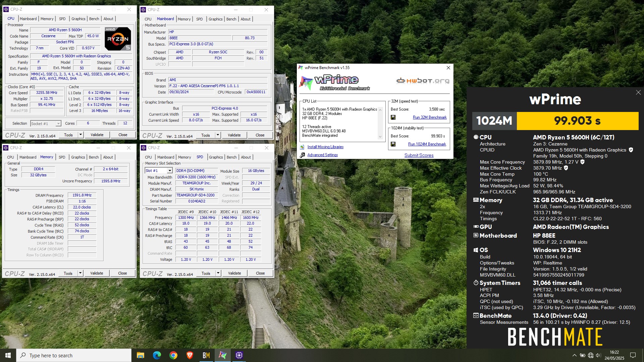Screen dimensions: 644x362
Task: Click the DRAM Frequency value 1591.8 MHz
Action: 82,195
